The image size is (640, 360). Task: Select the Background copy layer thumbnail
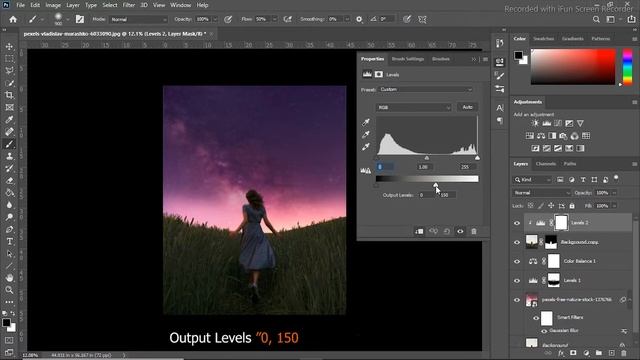tap(531, 242)
